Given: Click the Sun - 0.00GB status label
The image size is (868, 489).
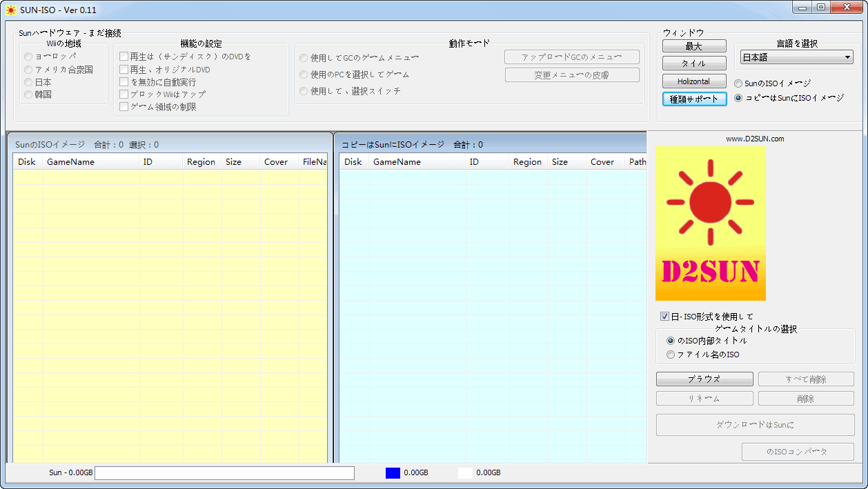Looking at the screenshot, I should (x=71, y=473).
